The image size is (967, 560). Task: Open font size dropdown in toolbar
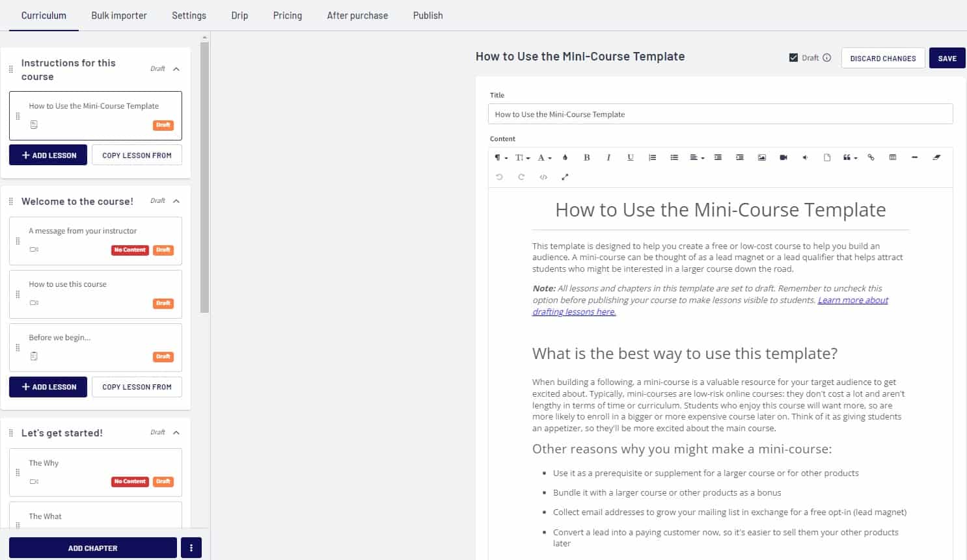523,157
